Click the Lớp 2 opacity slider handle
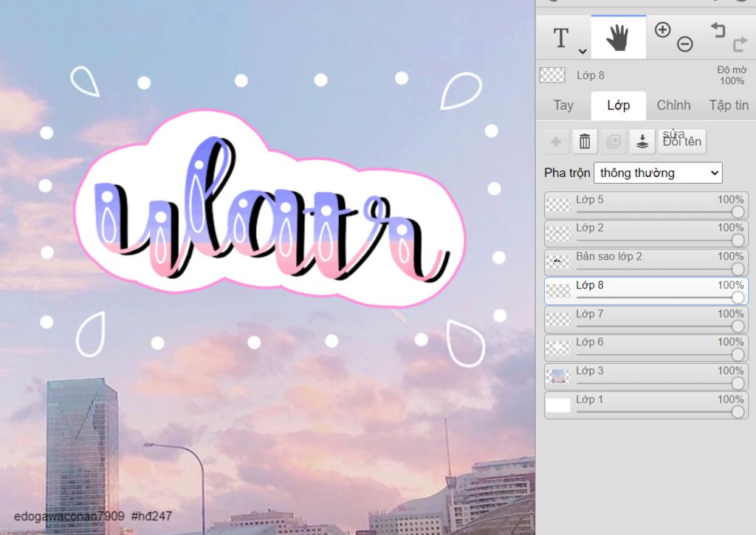 tap(738, 240)
